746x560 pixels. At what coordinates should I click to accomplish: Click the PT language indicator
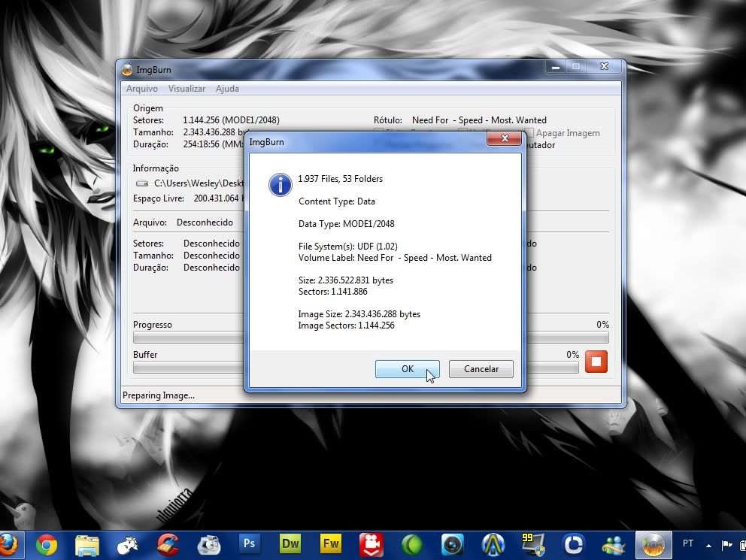(688, 543)
